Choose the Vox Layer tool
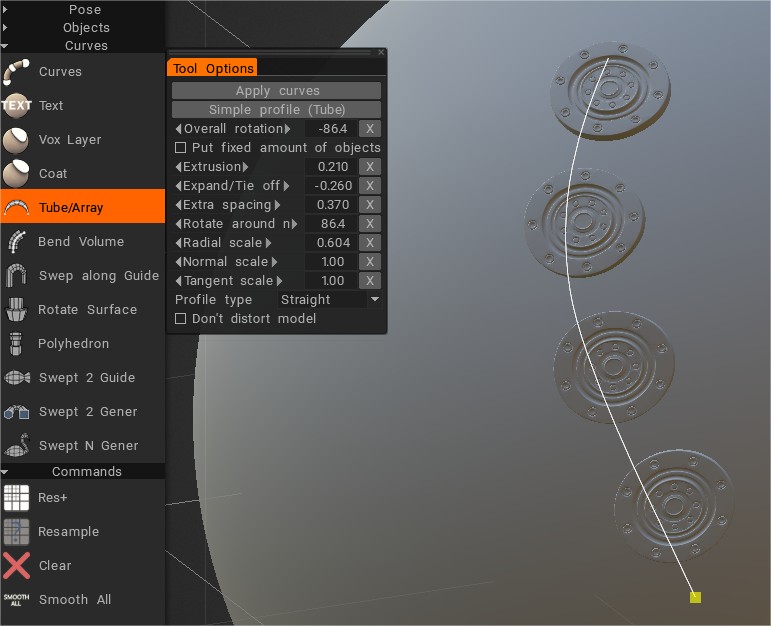 (16, 140)
